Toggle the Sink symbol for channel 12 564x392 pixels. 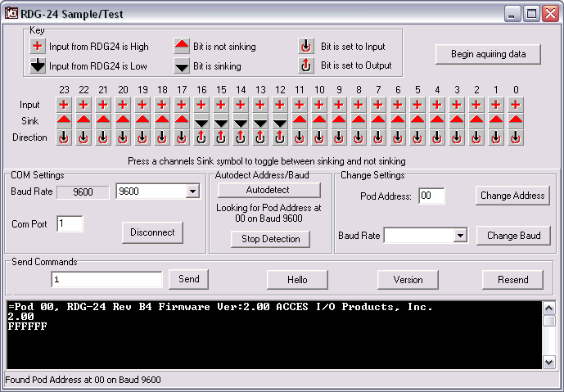[280, 121]
